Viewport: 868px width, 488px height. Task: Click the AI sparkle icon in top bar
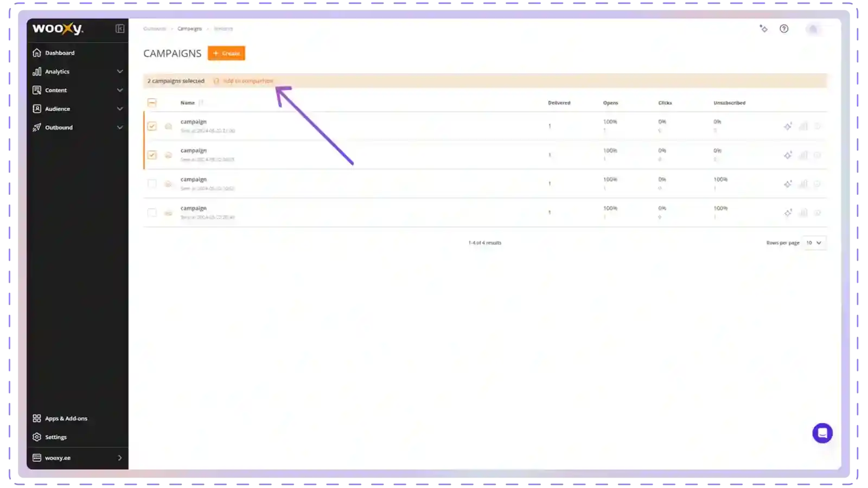(x=763, y=29)
